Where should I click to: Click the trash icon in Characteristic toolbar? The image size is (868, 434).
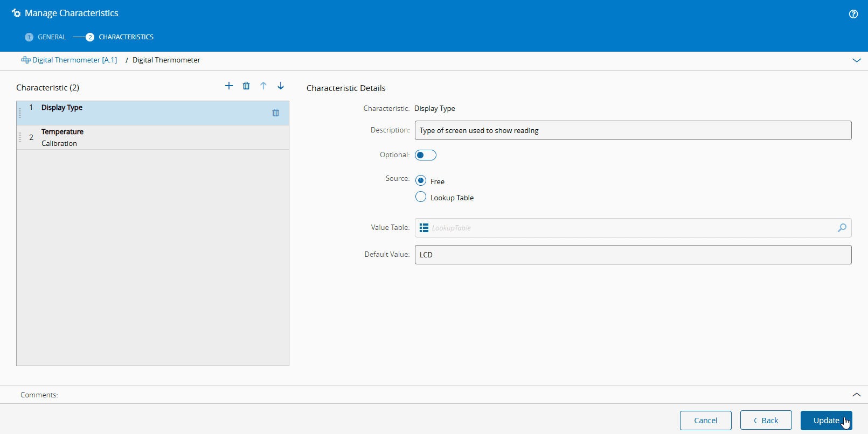[x=246, y=86]
